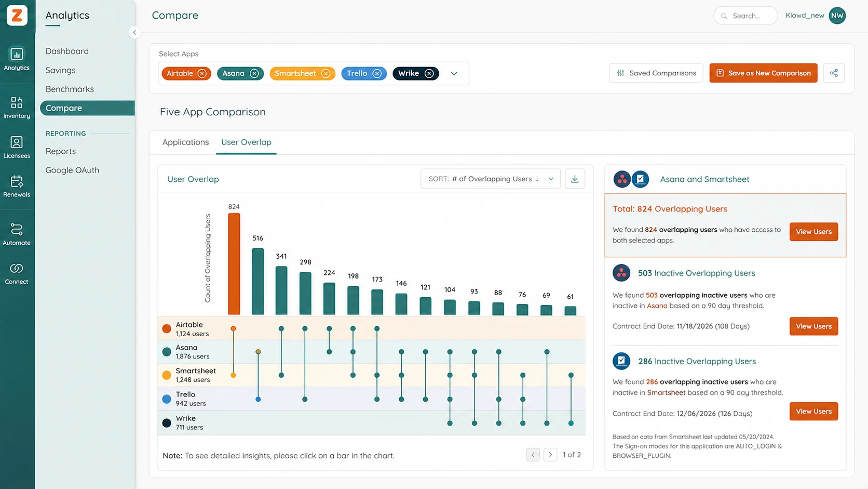Click the Smartsheet yellow legend dot
Screen dimensions: 868x489
pos(167,375)
